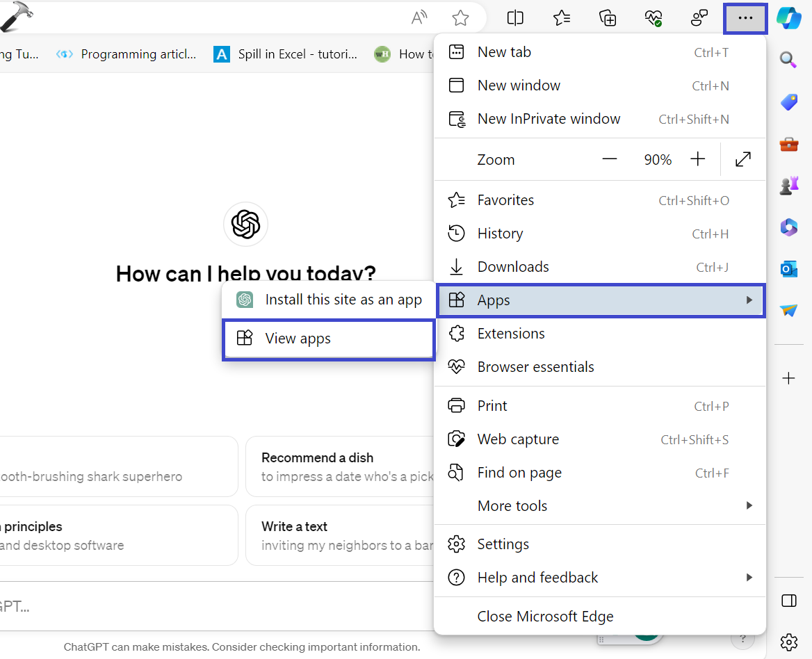The height and width of the screenshot is (659, 812).
Task: Open the Read aloud icon in the address bar
Action: pyautogui.click(x=419, y=18)
